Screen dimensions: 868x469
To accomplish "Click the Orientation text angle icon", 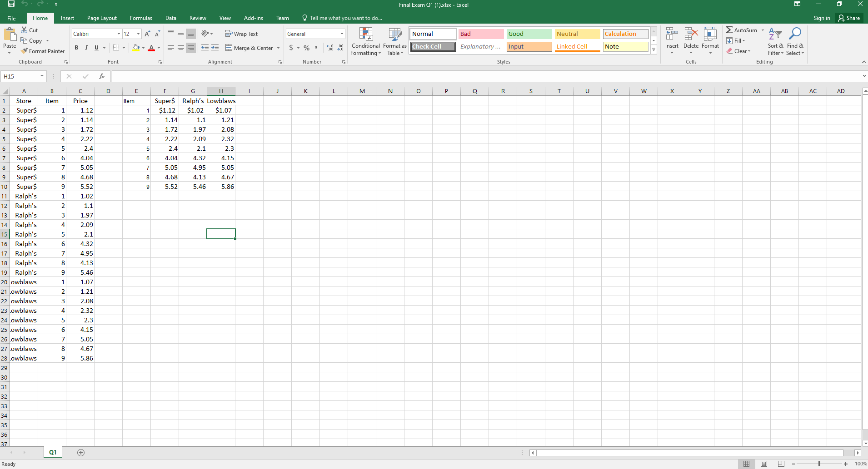I will point(205,34).
